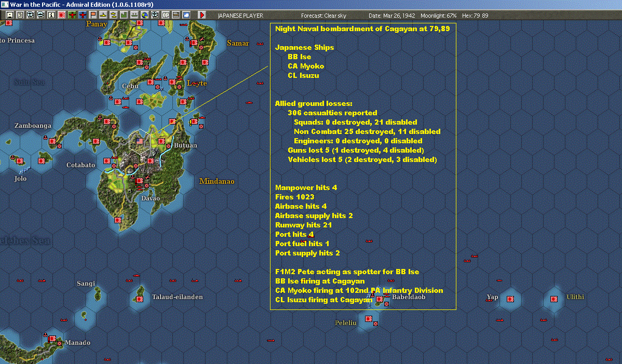Click the Fires 1023 line

pos(294,197)
